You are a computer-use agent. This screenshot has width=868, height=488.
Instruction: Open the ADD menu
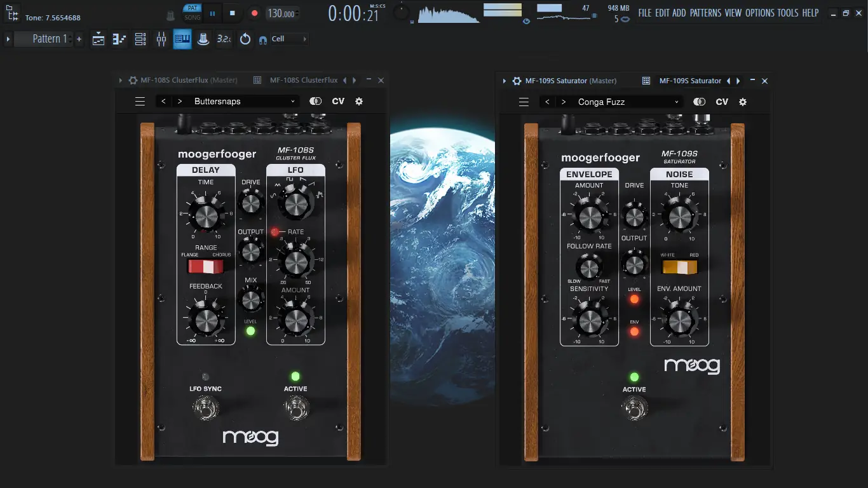point(679,13)
